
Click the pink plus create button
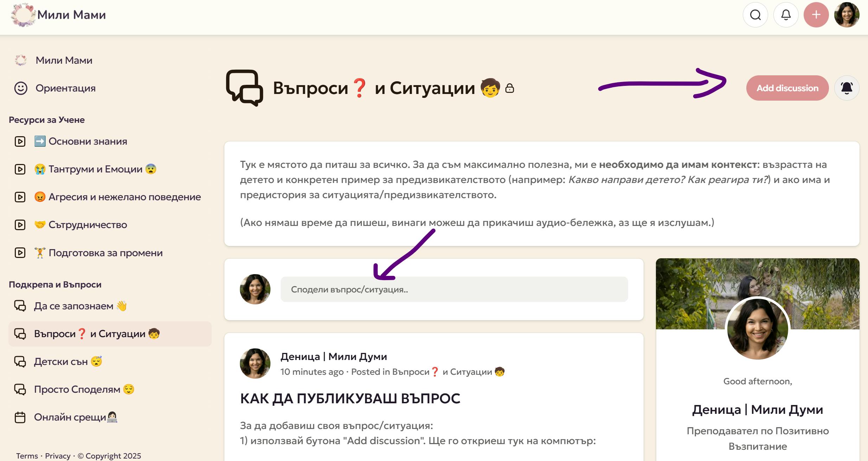(x=816, y=15)
